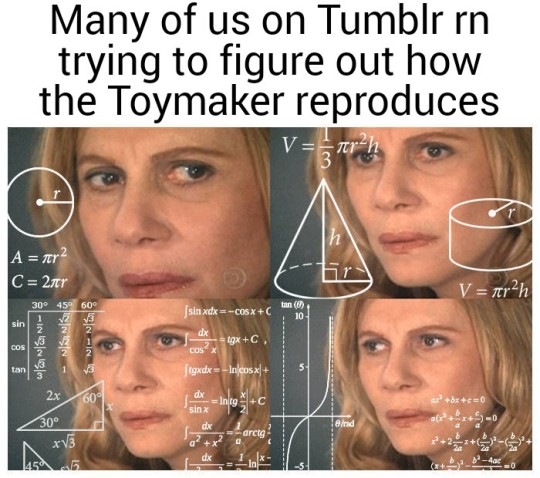Click the circle diagram with radius r

(x=40, y=202)
